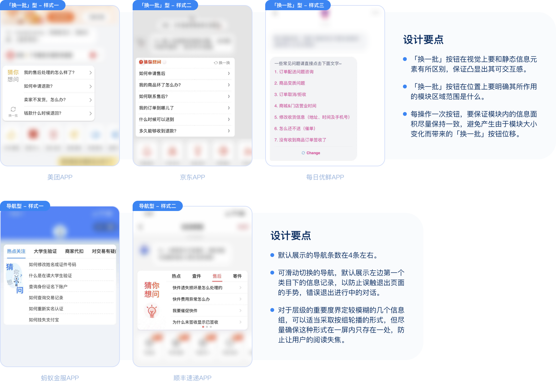Click link 3. 订单取消/拒收
556x392 pixels.
(x=290, y=94)
